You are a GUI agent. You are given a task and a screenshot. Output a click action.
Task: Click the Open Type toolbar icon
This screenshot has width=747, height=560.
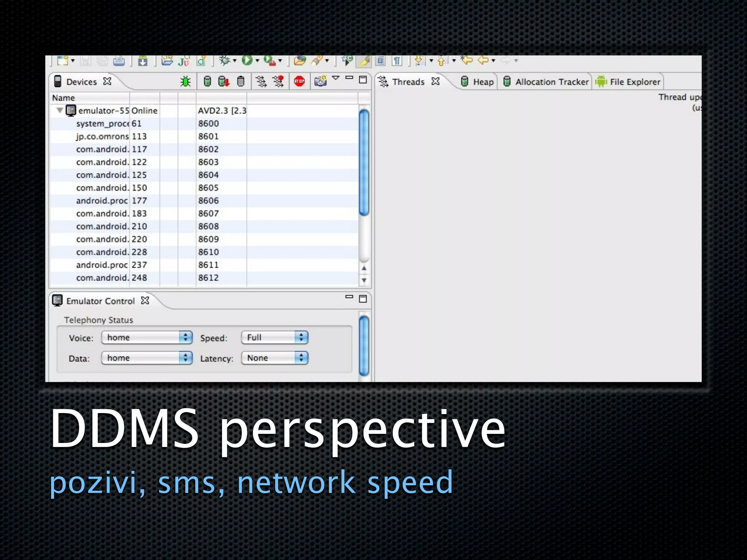[167, 61]
